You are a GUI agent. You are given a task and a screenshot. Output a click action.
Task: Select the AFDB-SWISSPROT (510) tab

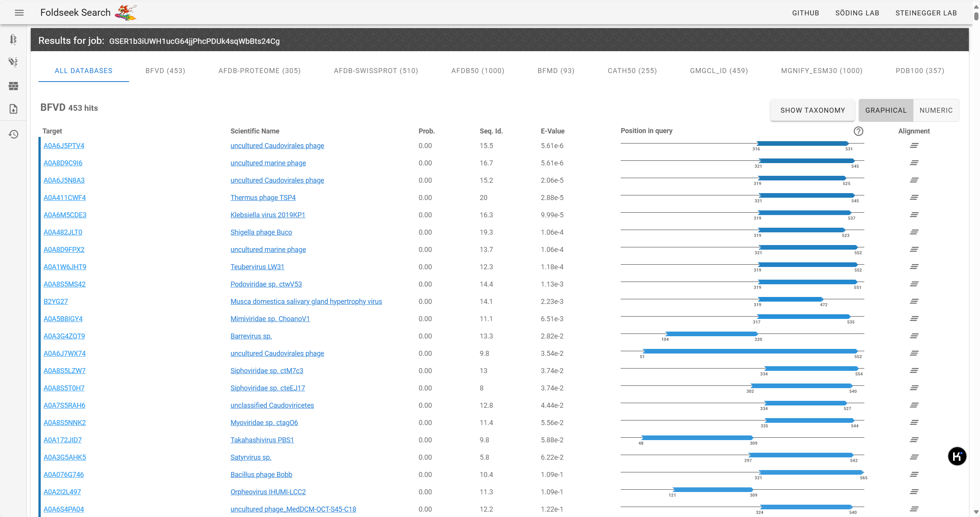(x=375, y=71)
